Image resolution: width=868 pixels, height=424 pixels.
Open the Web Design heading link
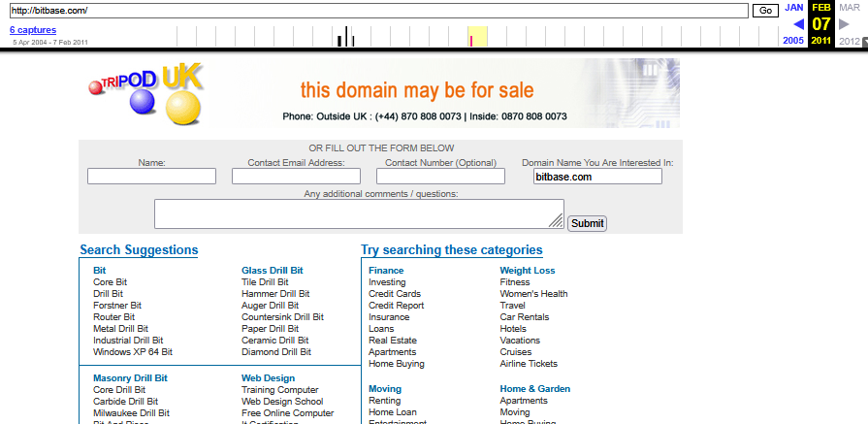pos(268,378)
